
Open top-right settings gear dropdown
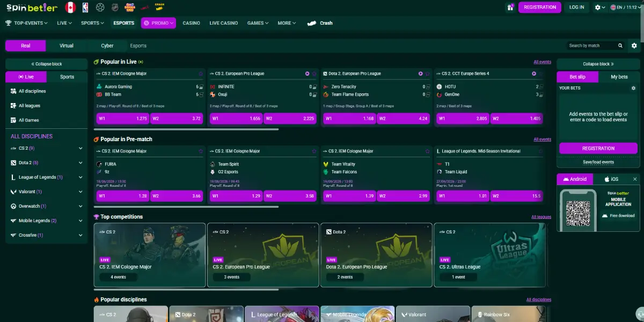coord(600,8)
